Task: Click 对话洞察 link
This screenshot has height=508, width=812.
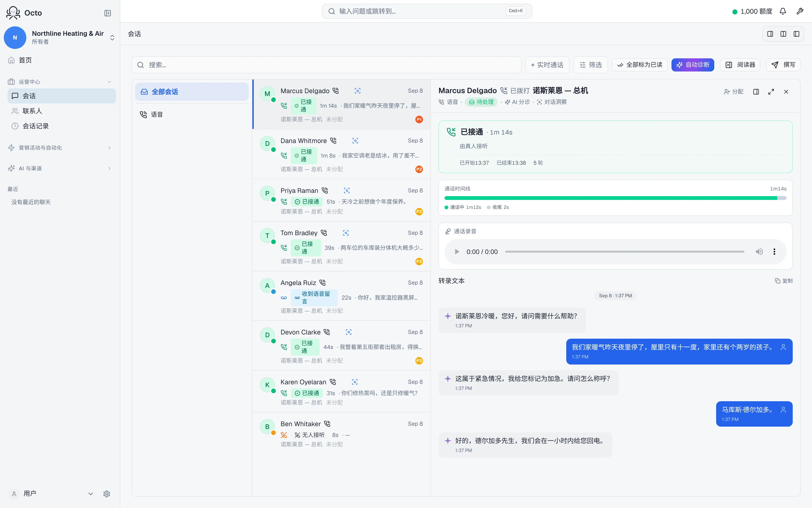Action: pyautogui.click(x=552, y=102)
